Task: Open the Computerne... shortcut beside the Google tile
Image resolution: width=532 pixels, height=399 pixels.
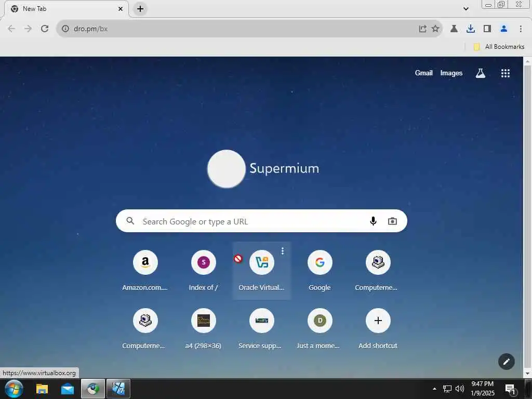Action: point(378,271)
